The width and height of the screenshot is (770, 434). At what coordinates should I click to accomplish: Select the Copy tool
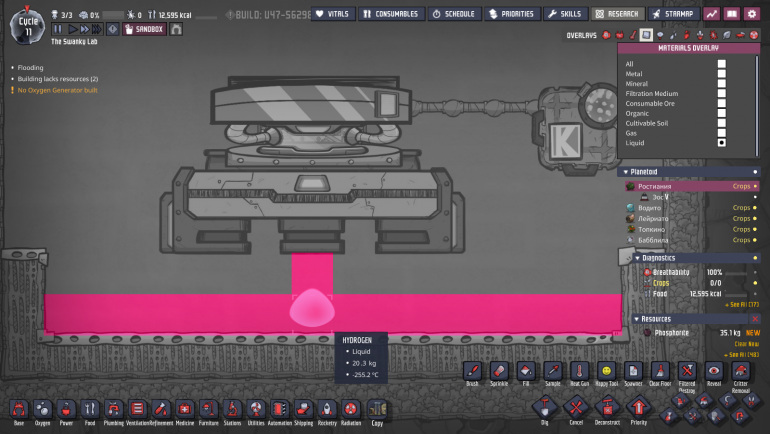377,412
